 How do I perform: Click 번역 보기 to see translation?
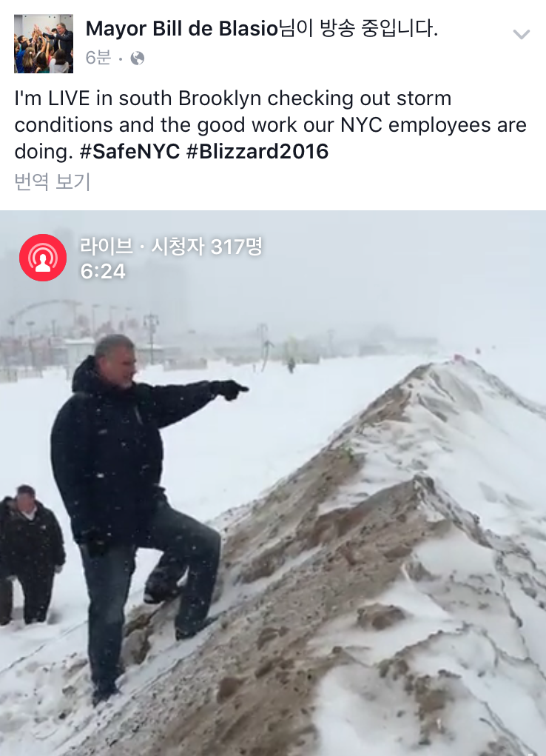(53, 181)
